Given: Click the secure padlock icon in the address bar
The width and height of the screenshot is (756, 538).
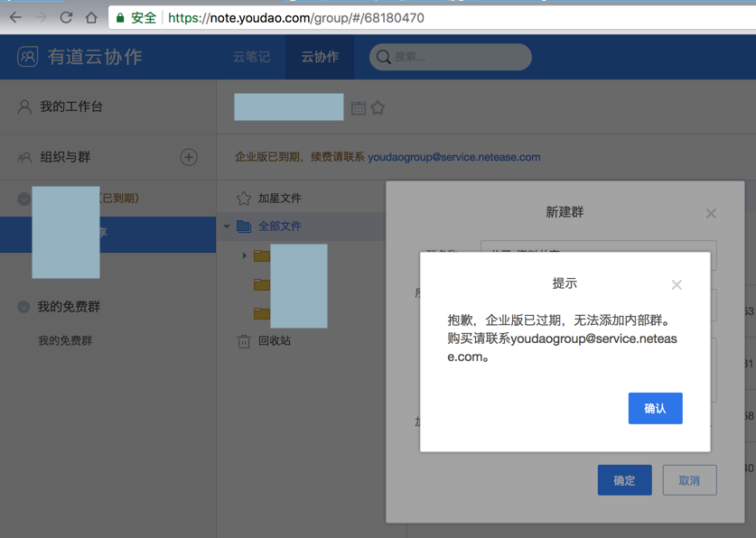Looking at the screenshot, I should pyautogui.click(x=120, y=18).
